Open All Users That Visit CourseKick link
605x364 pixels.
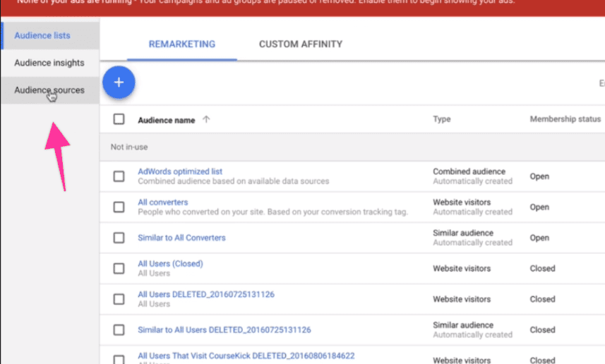tap(246, 356)
